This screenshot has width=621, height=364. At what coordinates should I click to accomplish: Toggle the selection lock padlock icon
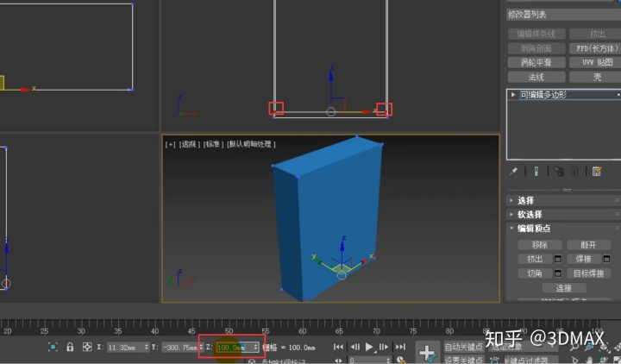point(70,347)
